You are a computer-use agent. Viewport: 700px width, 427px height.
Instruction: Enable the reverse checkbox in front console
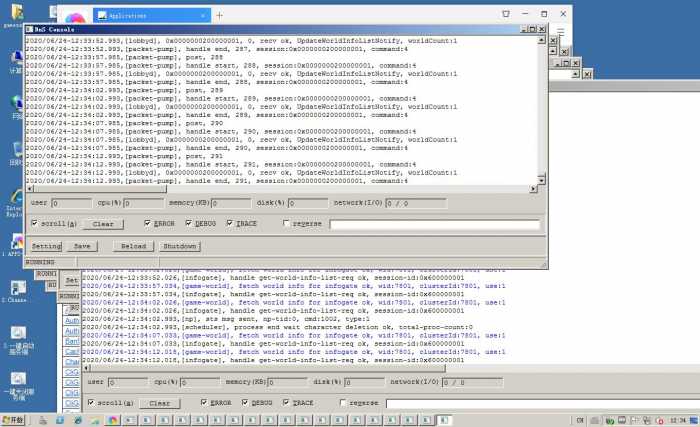tap(287, 224)
